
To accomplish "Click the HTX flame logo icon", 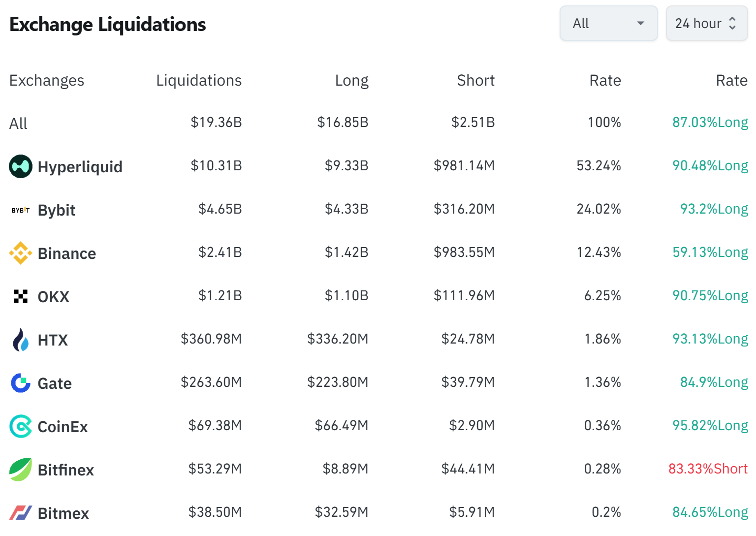I will [21, 340].
